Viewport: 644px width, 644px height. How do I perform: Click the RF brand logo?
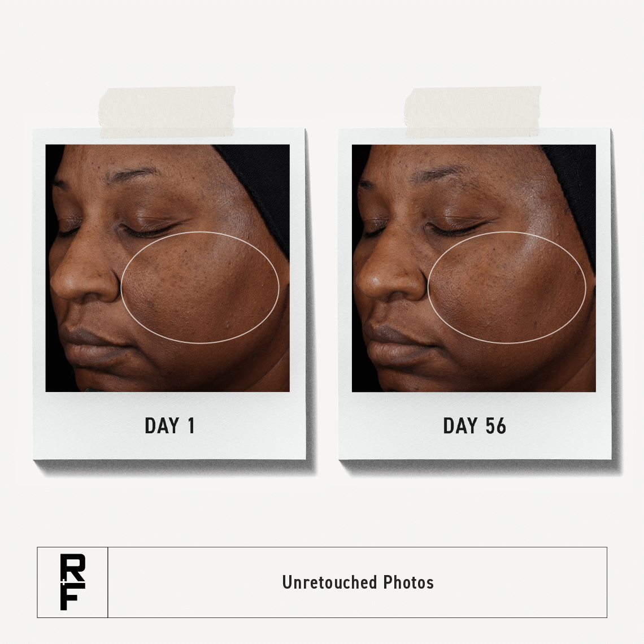pos(73,582)
